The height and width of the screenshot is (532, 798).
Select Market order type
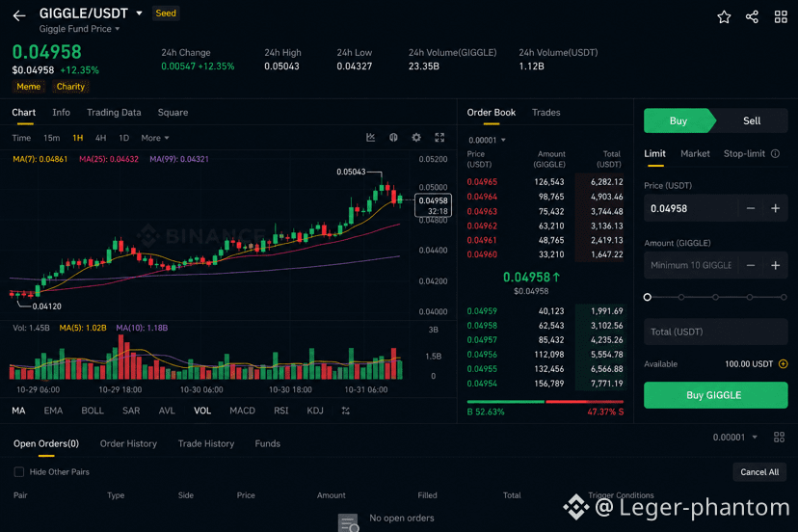pyautogui.click(x=695, y=154)
